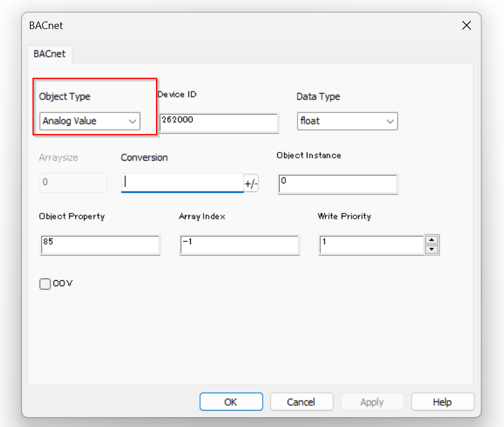Screen dimensions: 504x427
Task: Open the Data Type float dropdown
Action: (x=347, y=121)
